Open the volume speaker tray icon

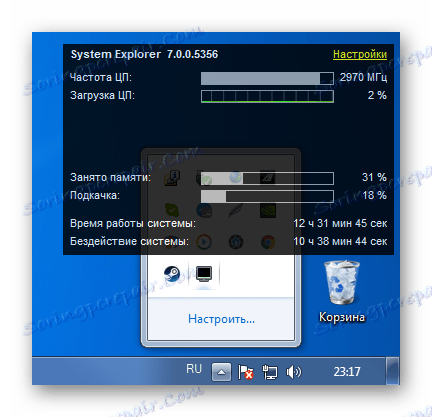[294, 372]
